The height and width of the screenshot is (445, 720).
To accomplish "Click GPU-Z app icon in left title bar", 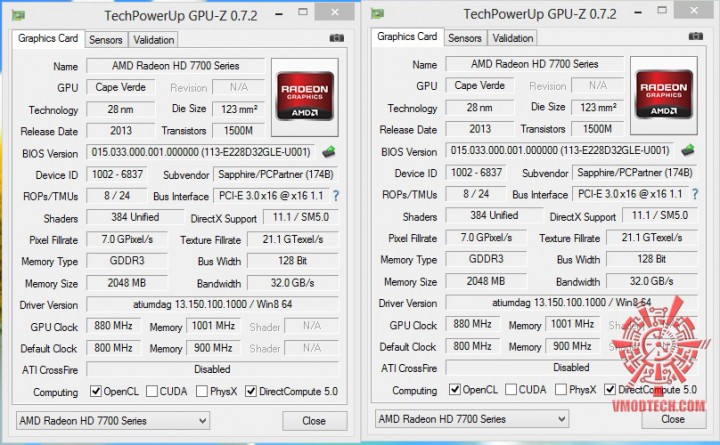I will (x=18, y=16).
